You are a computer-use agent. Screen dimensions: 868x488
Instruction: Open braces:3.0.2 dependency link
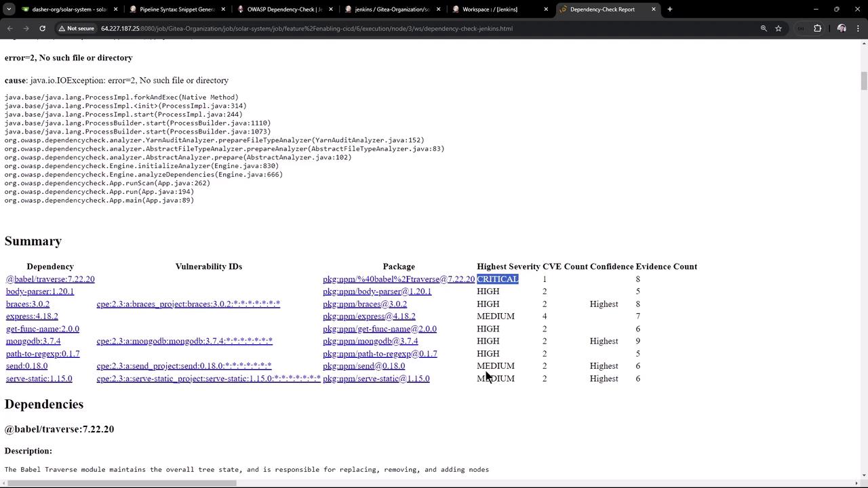coord(28,304)
